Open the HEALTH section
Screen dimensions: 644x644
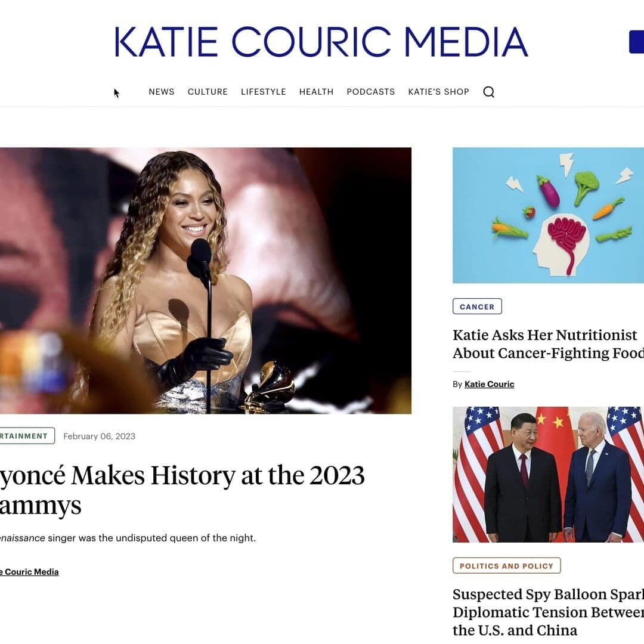click(x=316, y=92)
